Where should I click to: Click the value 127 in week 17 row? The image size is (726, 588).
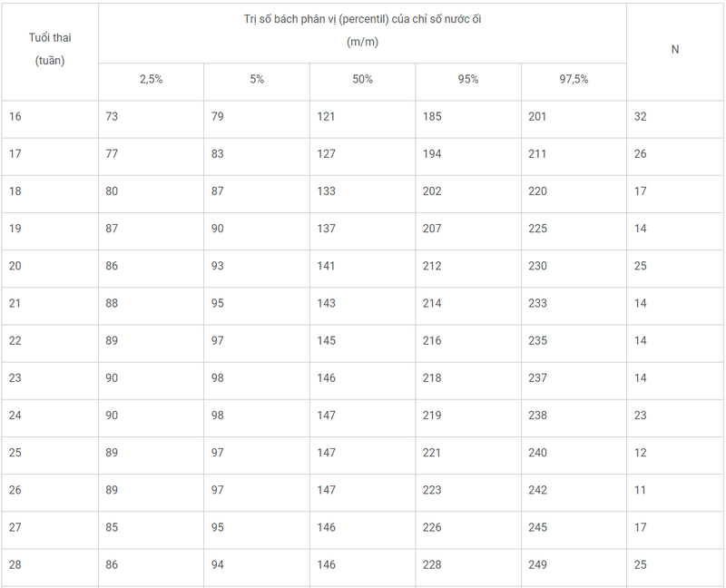[327, 153]
